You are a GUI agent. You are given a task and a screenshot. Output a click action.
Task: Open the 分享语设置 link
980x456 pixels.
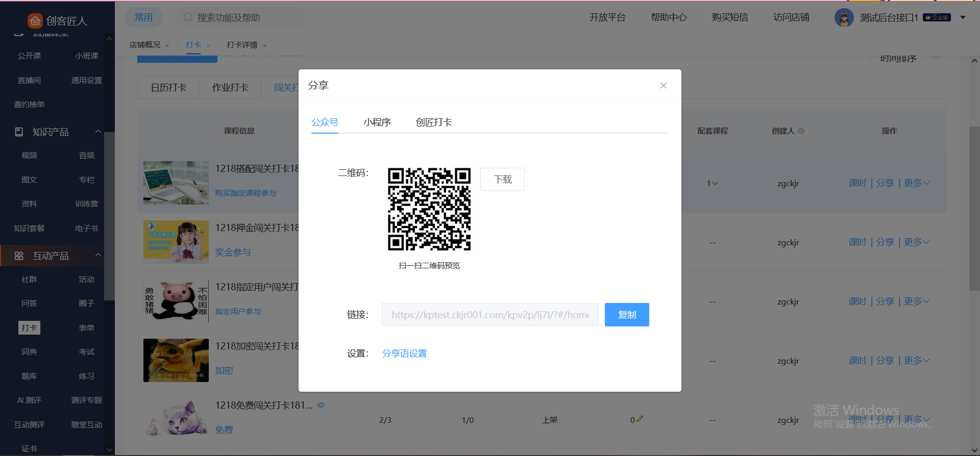(x=404, y=353)
